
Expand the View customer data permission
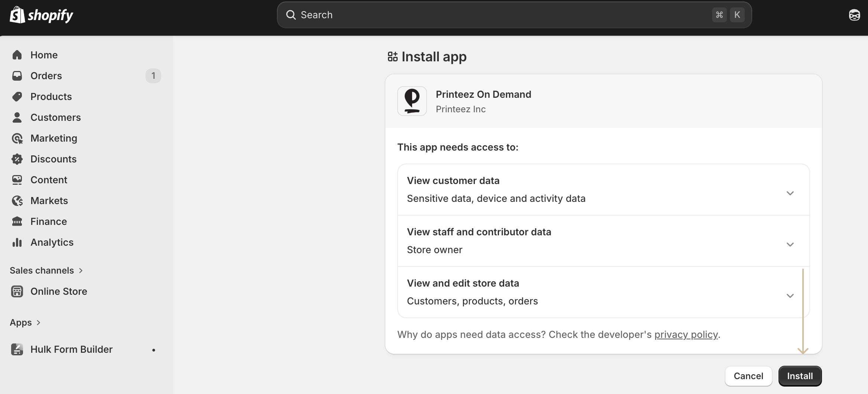(790, 193)
